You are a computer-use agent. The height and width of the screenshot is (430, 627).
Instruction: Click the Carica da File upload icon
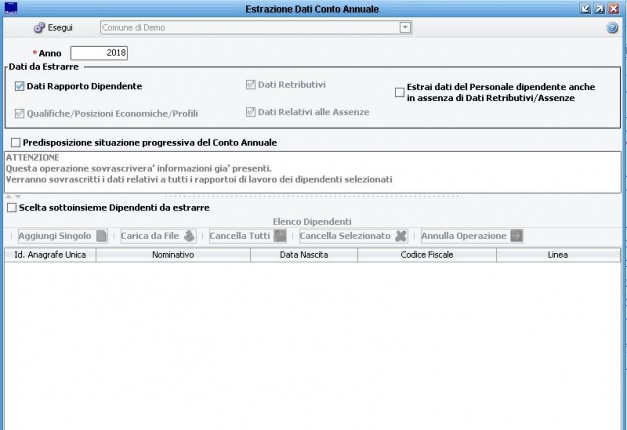189,236
